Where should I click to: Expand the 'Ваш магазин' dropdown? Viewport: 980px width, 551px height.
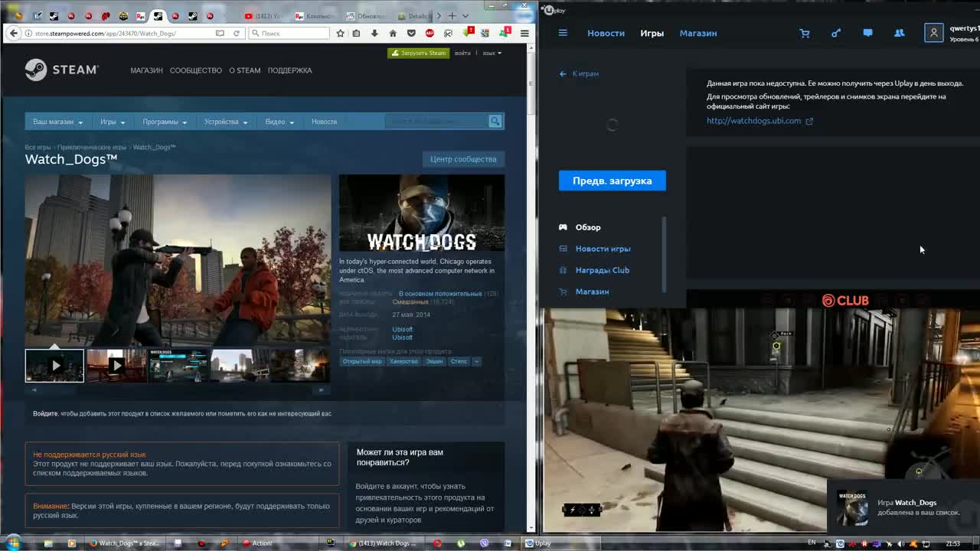click(x=57, y=122)
